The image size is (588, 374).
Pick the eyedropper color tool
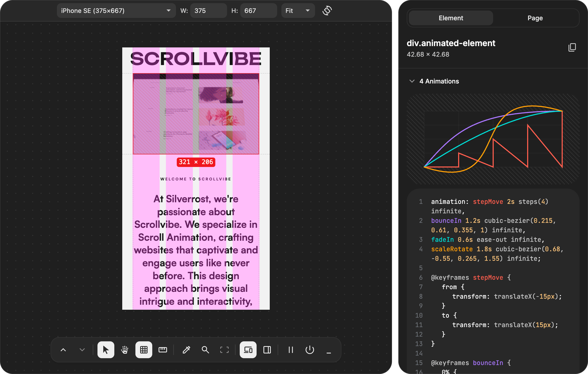click(186, 350)
